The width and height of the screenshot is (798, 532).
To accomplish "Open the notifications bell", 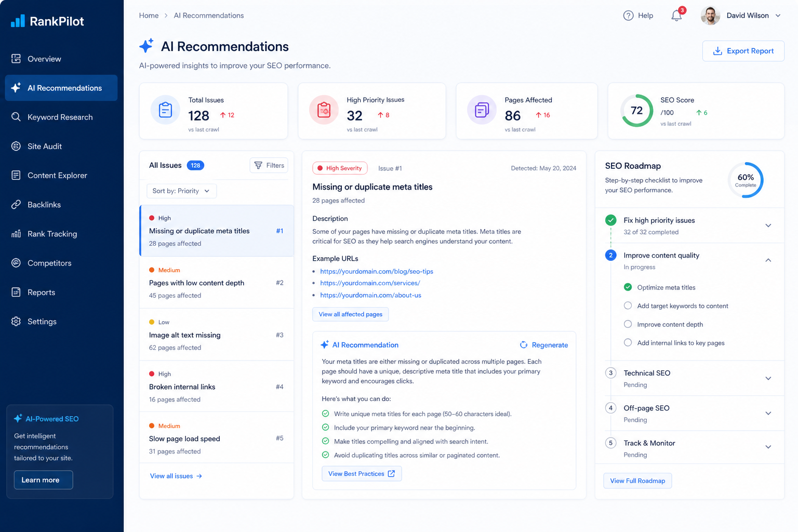I will point(676,16).
